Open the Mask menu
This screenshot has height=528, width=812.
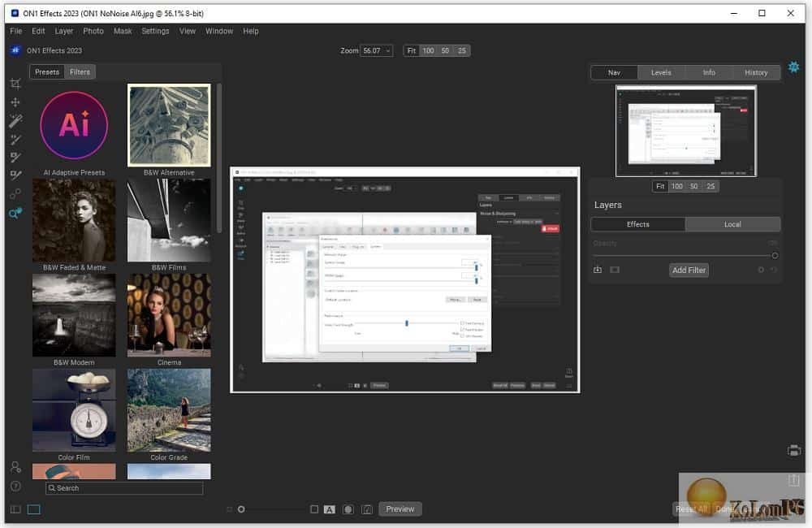tap(123, 31)
